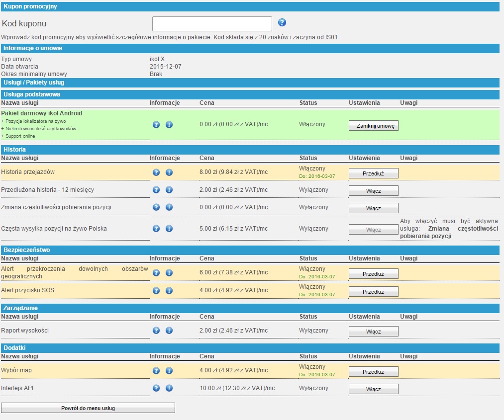Click exclamation info icon for Wybór map
Screen dimensions: 504x420
pyautogui.click(x=169, y=371)
